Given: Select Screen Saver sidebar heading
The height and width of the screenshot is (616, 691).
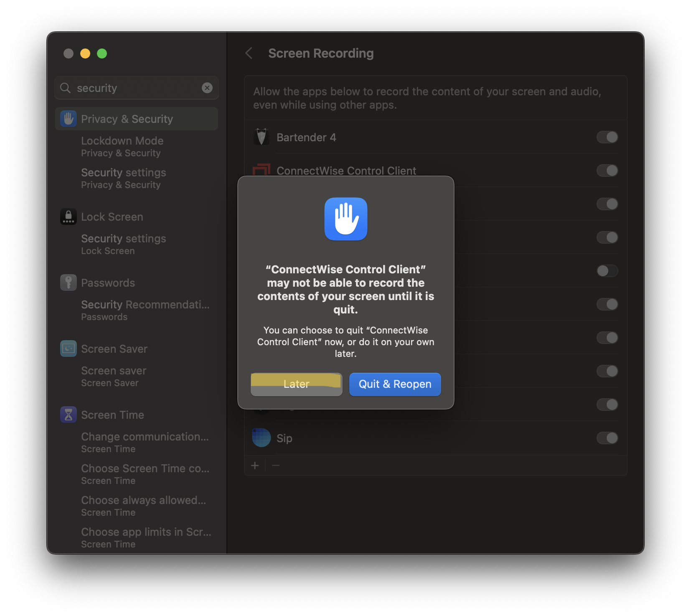Looking at the screenshot, I should [x=114, y=349].
